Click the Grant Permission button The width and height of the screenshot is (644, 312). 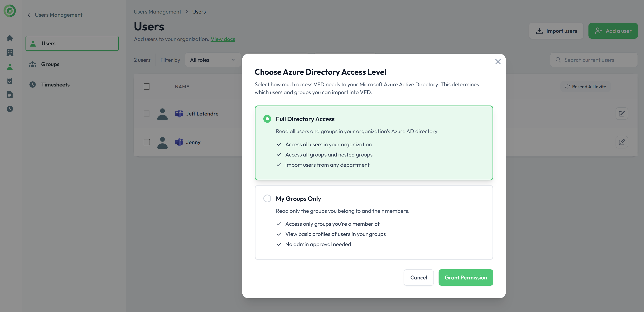[x=465, y=277]
